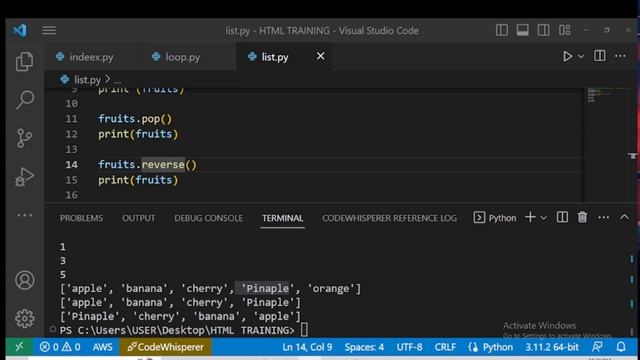This screenshot has height=360, width=640.
Task: Change indentation via Spaces: 4
Action: (364, 347)
